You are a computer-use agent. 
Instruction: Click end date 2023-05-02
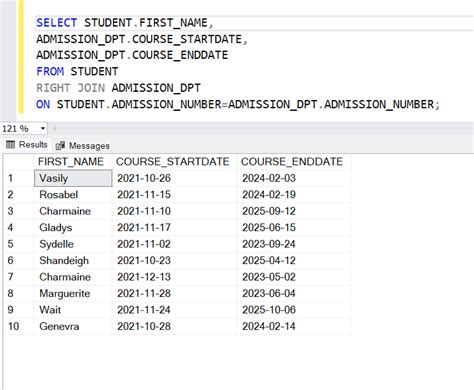coord(294,277)
